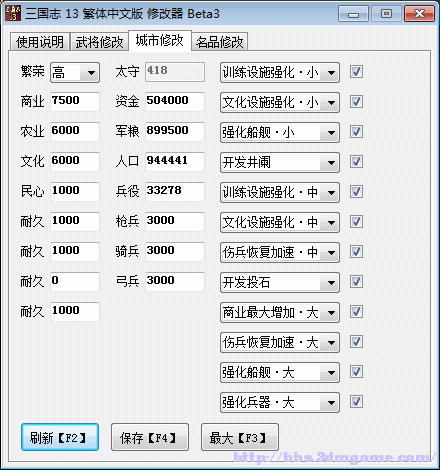Select the 使用说明 tab
Screen dimensions: 440x470
[x=40, y=42]
